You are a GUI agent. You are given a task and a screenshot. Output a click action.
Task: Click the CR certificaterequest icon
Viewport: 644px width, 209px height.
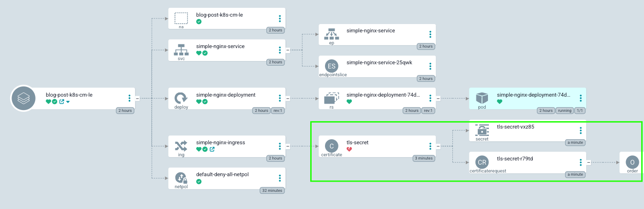(x=482, y=162)
